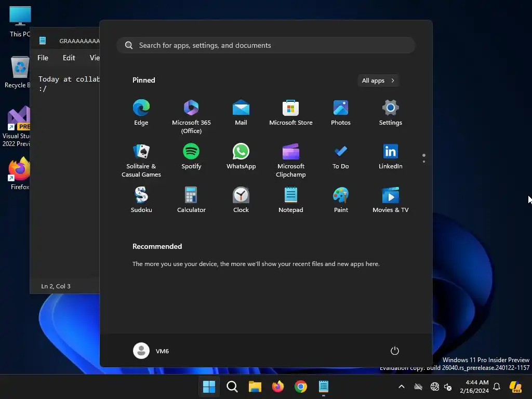Open Settings from pinned apps
Image resolution: width=532 pixels, height=399 pixels.
[391, 113]
